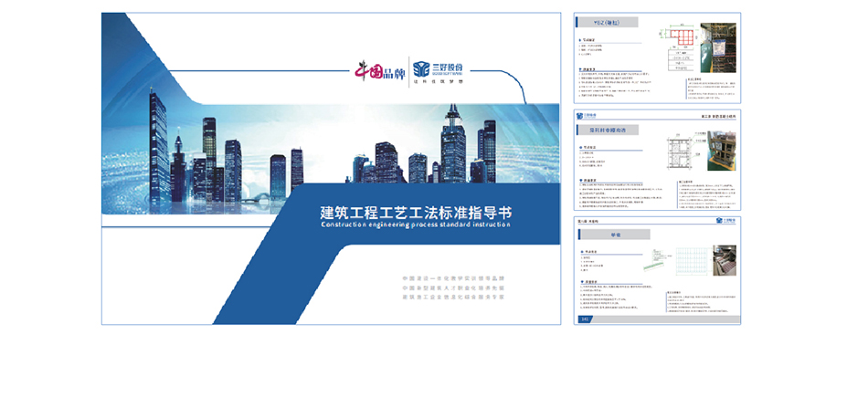Click the logo in bottom page header
The height and width of the screenshot is (418, 868).
tap(726, 221)
